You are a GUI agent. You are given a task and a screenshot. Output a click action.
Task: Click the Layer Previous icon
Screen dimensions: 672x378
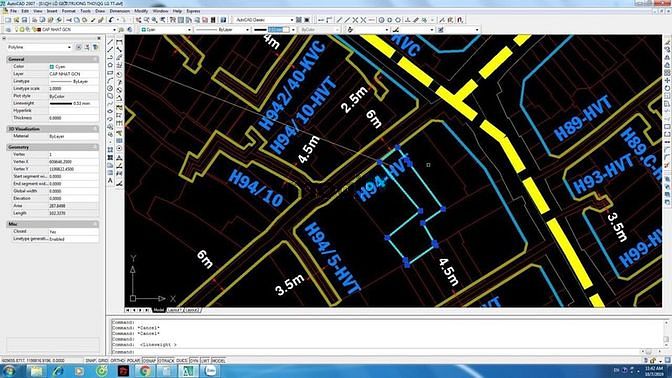click(x=130, y=30)
